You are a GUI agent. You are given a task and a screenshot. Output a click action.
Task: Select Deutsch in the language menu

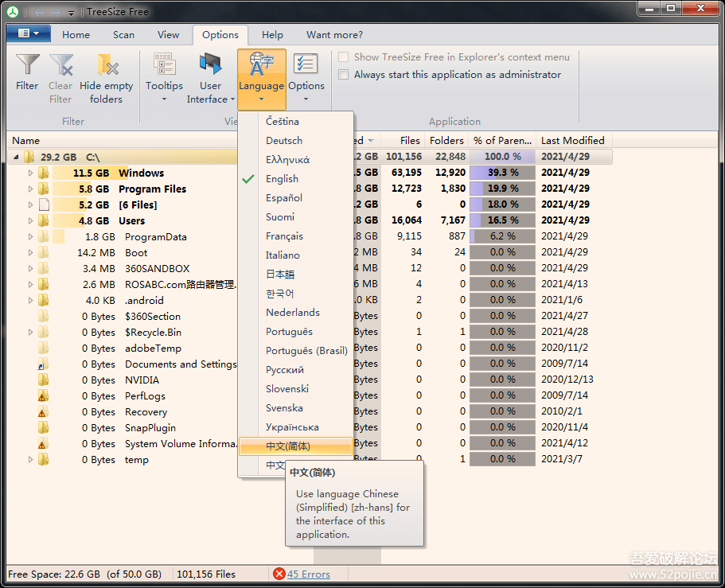point(284,141)
